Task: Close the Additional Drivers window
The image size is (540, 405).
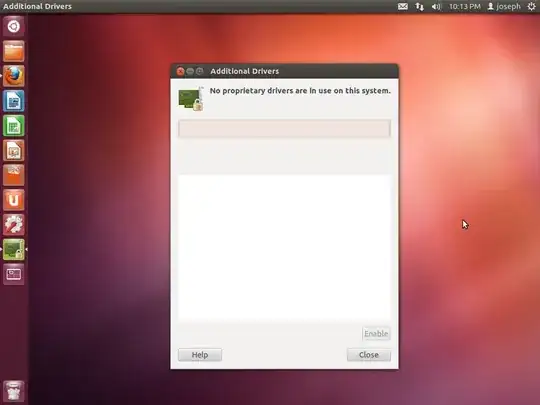Action: pos(180,71)
